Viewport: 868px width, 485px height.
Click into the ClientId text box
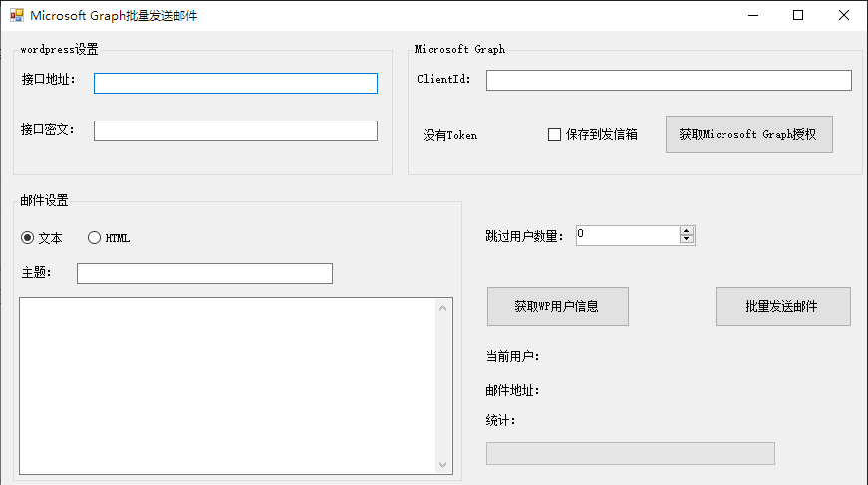point(669,81)
